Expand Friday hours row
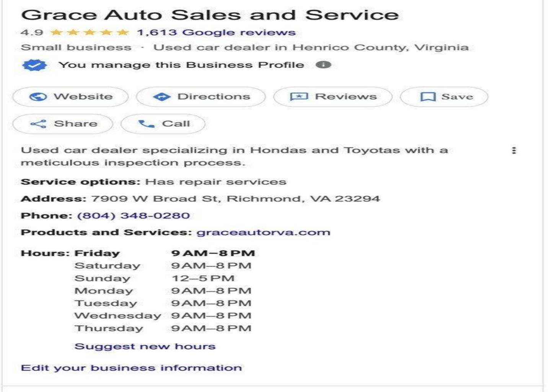Image resolution: width=551 pixels, height=392 pixels. click(138, 253)
